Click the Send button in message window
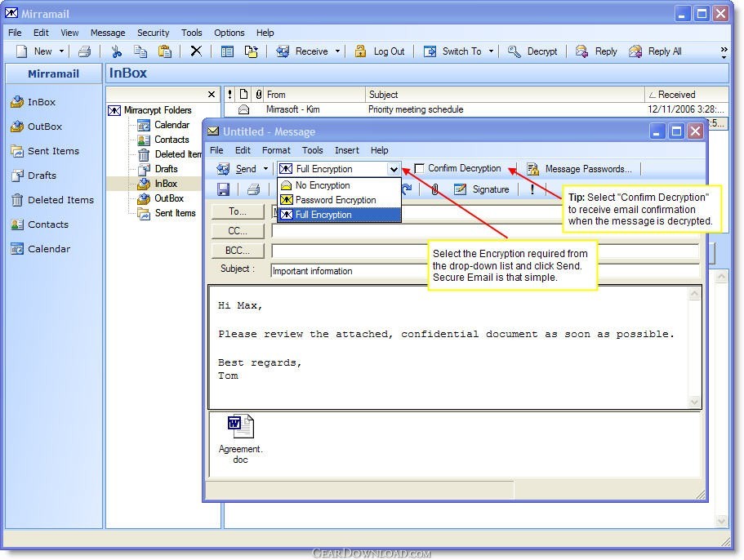This screenshot has height=560, width=744. [x=237, y=169]
